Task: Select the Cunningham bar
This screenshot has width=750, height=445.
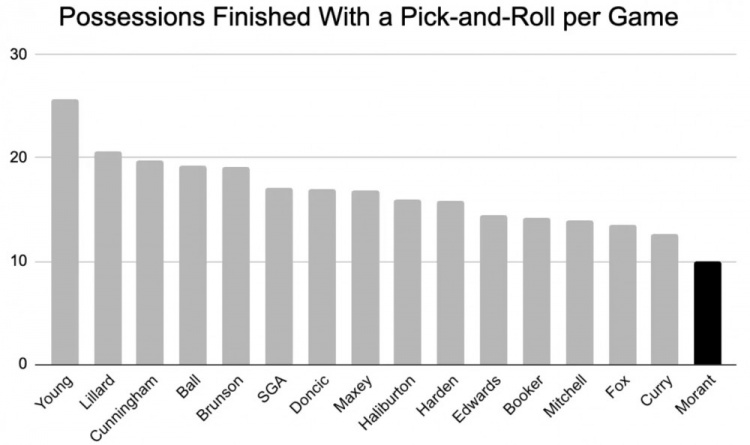Action: tap(150, 262)
